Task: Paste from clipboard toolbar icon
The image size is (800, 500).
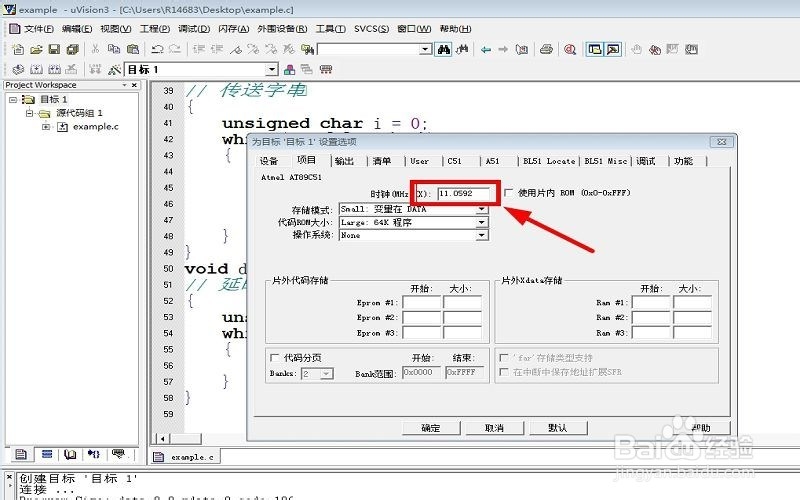Action: click(x=133, y=49)
